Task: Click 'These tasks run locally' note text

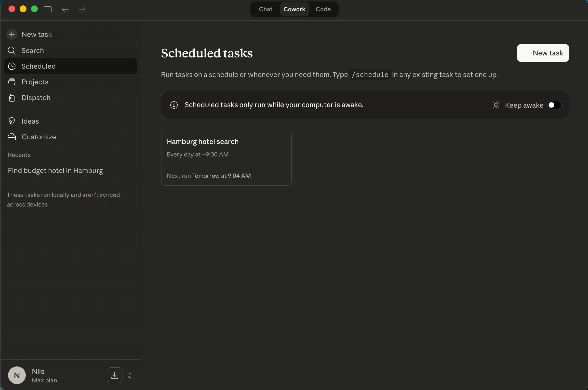Action: 63,200
